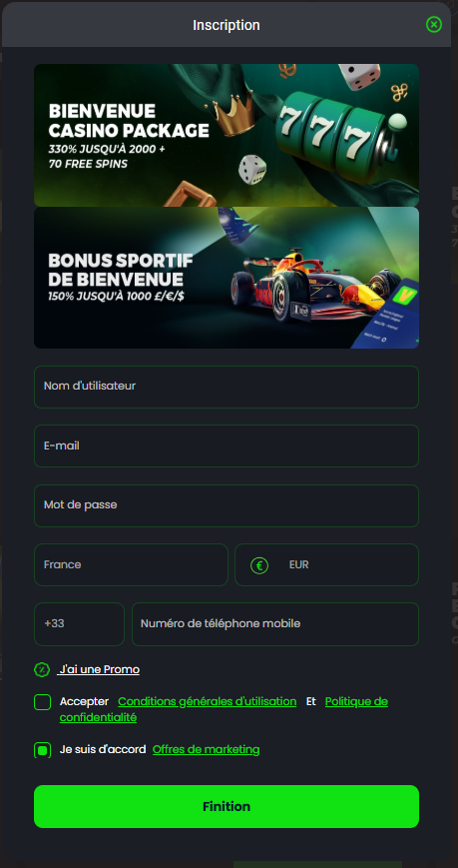Focus the E-mail input field
Viewport: 458px width, 868px height.
(227, 445)
